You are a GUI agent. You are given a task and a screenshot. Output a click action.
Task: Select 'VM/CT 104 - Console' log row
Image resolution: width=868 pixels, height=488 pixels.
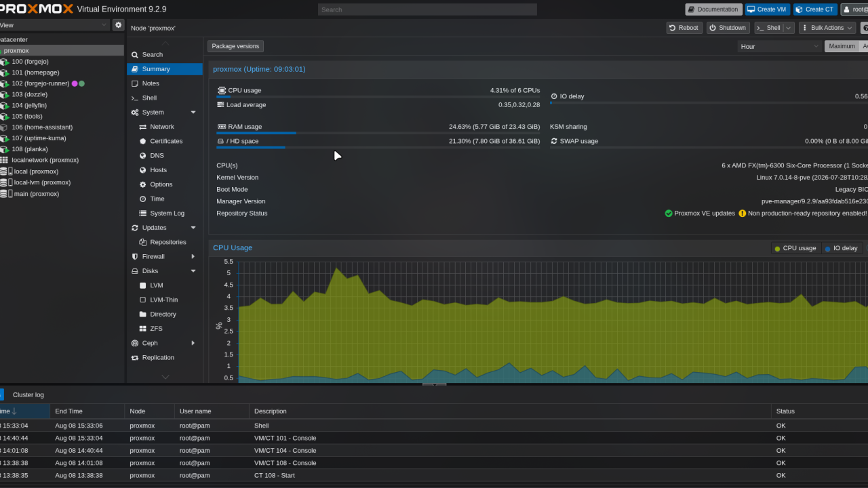point(434,450)
